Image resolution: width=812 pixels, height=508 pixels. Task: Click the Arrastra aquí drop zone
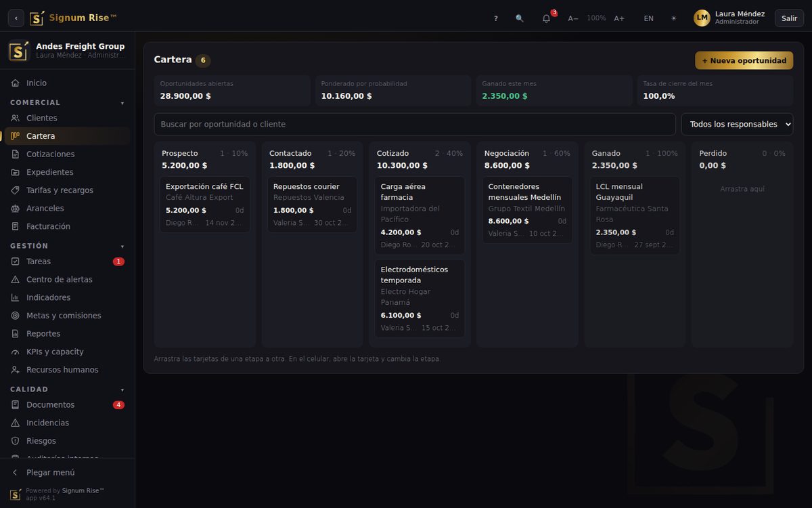(742, 189)
